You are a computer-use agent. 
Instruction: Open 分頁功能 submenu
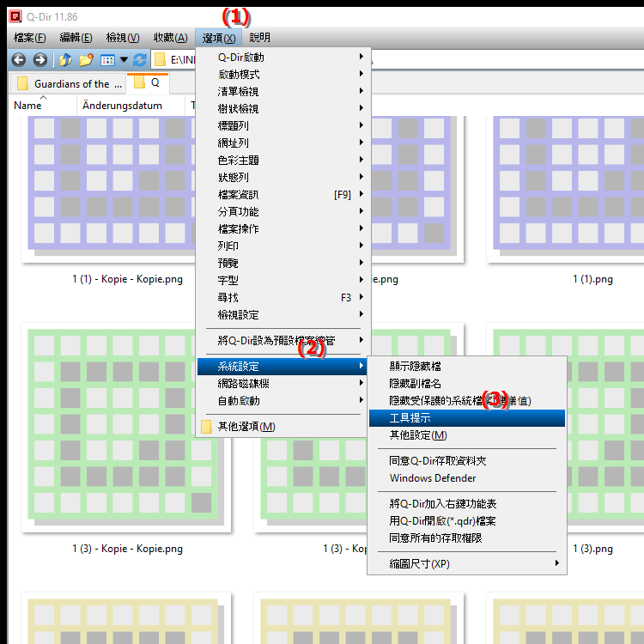(x=283, y=212)
